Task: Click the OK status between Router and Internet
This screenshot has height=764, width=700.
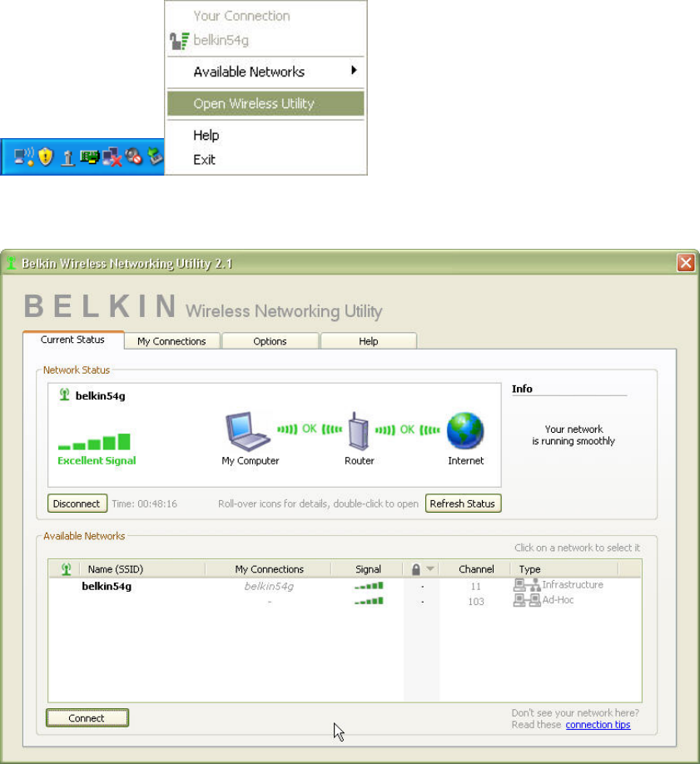Action: pyautogui.click(x=407, y=429)
